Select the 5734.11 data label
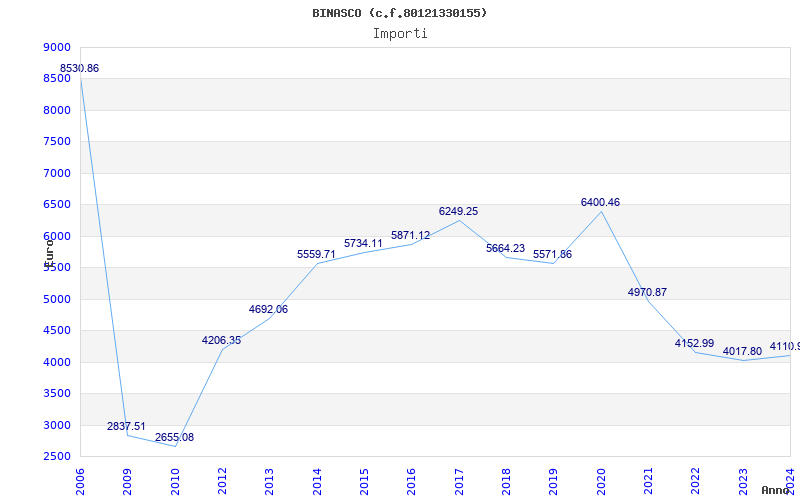800x500 pixels. 363,243
